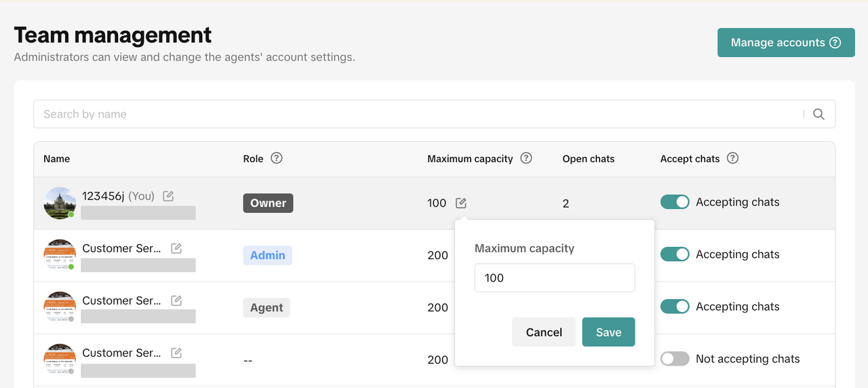868x388 pixels.
Task: Open Manage accounts
Action: click(x=785, y=43)
